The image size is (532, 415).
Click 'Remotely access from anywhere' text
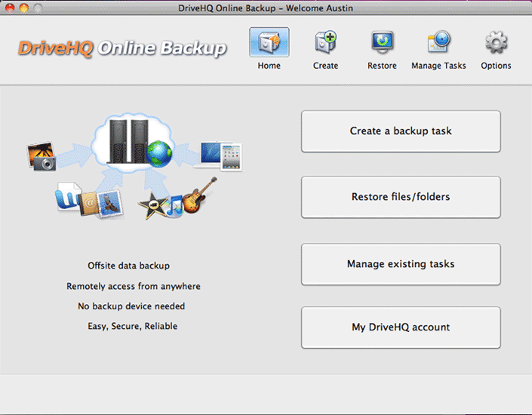click(134, 286)
